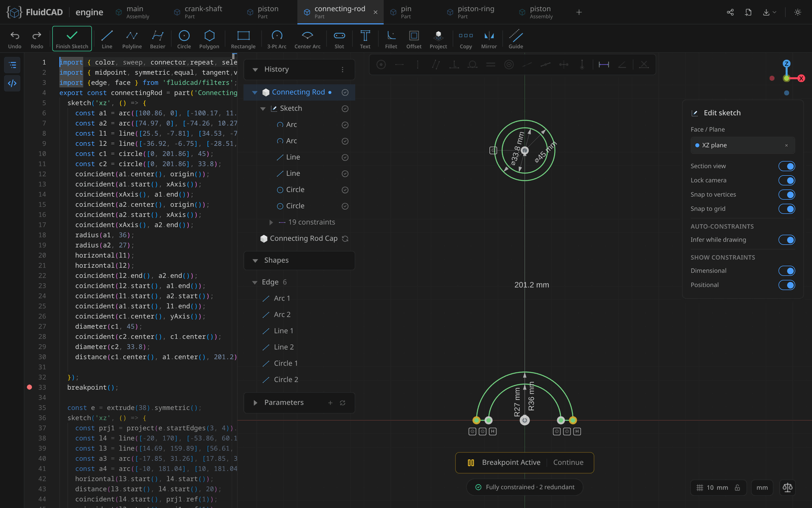Add a new tab with plus button
The width and height of the screenshot is (812, 508).
tap(579, 12)
